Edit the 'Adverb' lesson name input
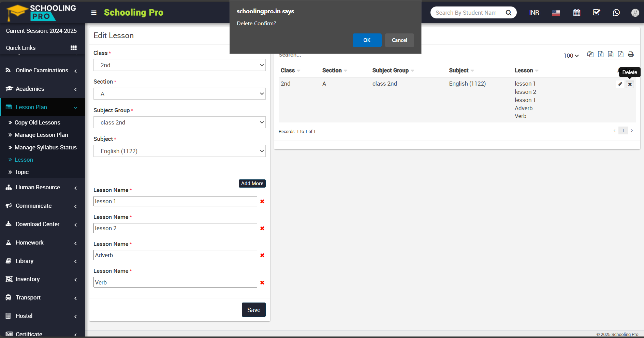 (x=175, y=255)
